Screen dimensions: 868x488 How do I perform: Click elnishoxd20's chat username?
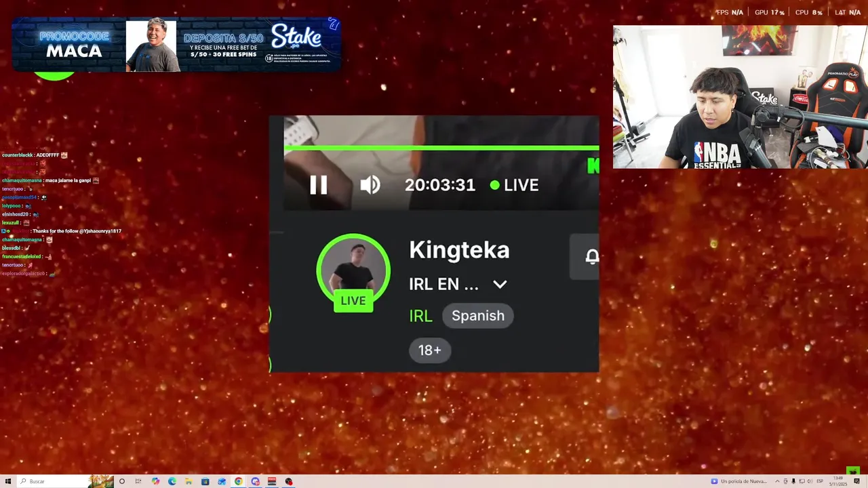(15, 214)
